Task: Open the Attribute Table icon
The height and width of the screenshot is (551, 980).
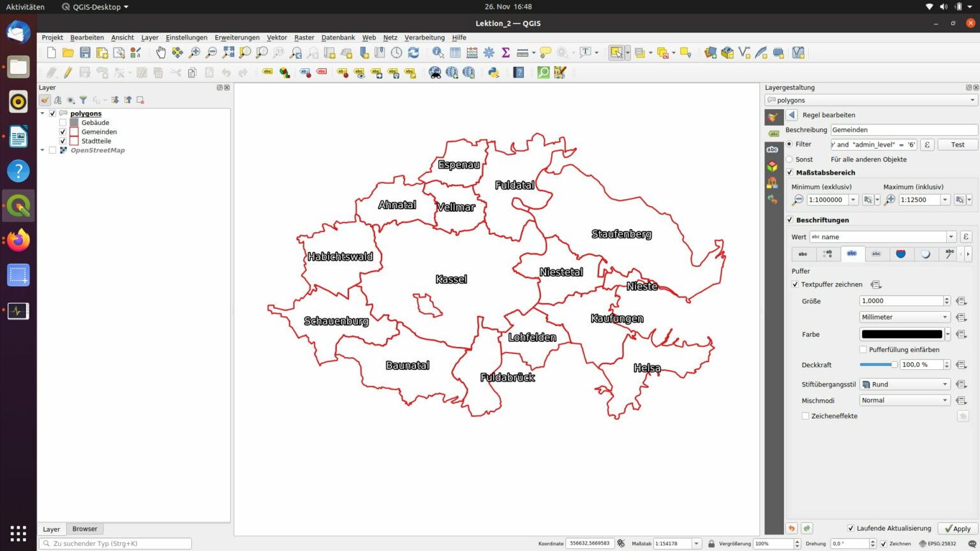Action: 455,52
